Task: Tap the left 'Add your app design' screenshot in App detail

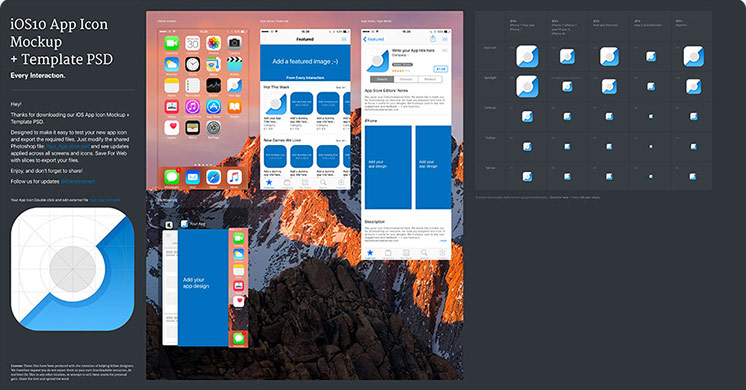Action: pos(388,167)
